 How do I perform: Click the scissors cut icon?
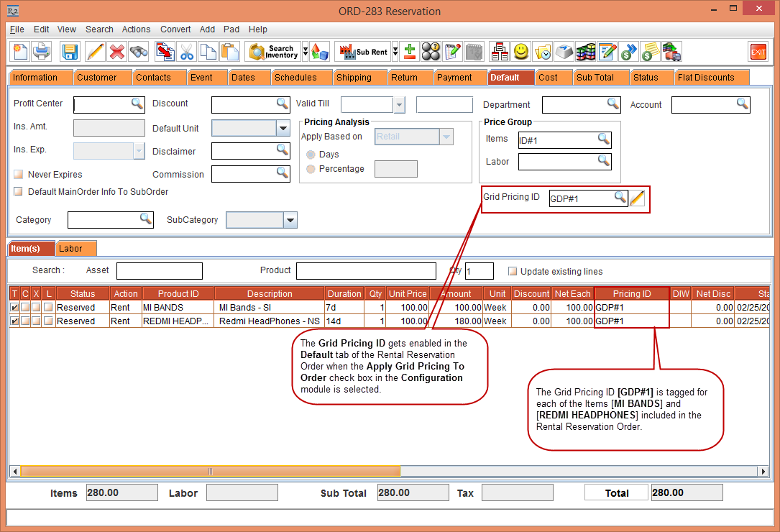point(187,52)
